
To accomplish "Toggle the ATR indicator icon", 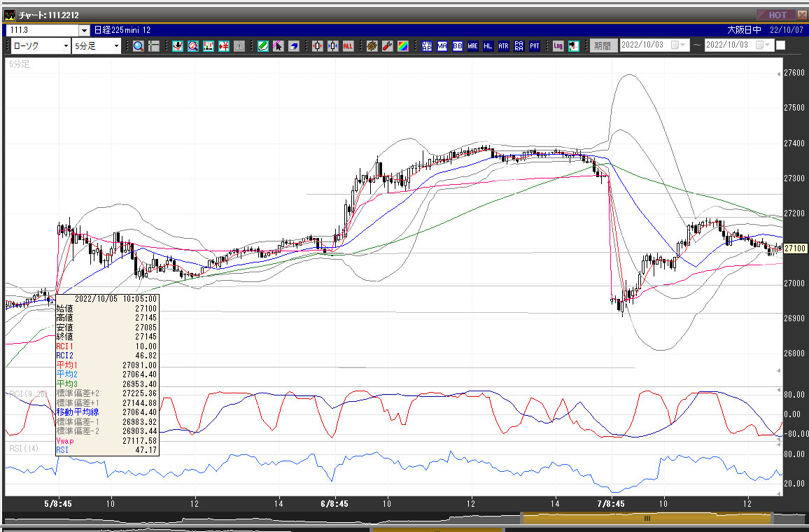I will (504, 46).
